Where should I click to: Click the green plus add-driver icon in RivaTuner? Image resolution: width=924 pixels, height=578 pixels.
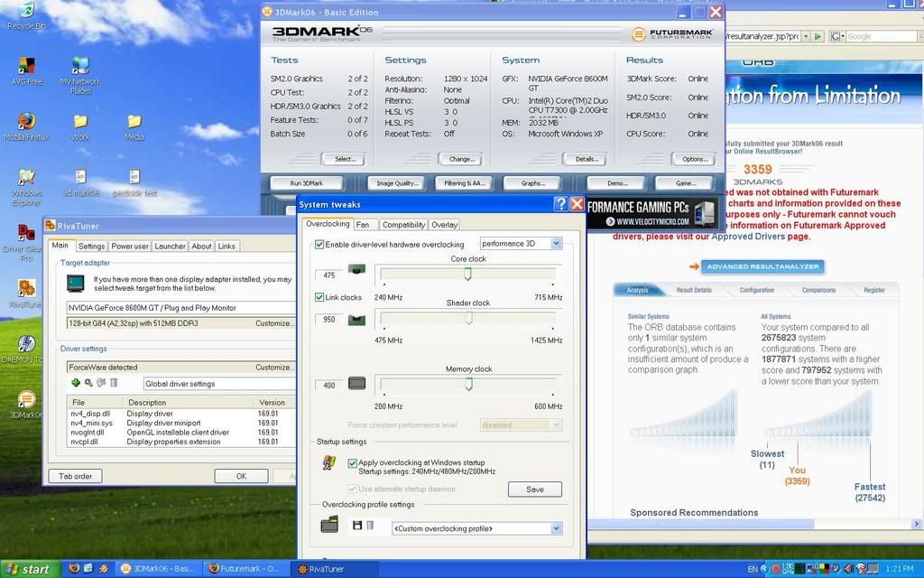[76, 383]
